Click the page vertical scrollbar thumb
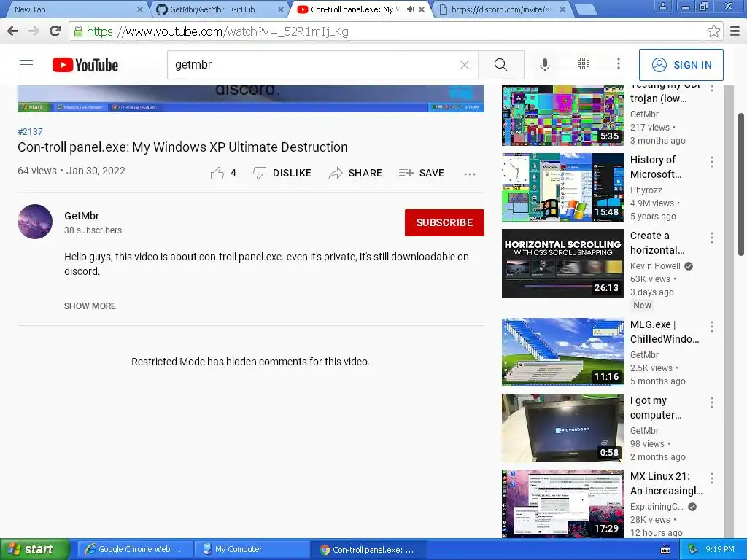The width and height of the screenshot is (747, 560). pos(741,184)
